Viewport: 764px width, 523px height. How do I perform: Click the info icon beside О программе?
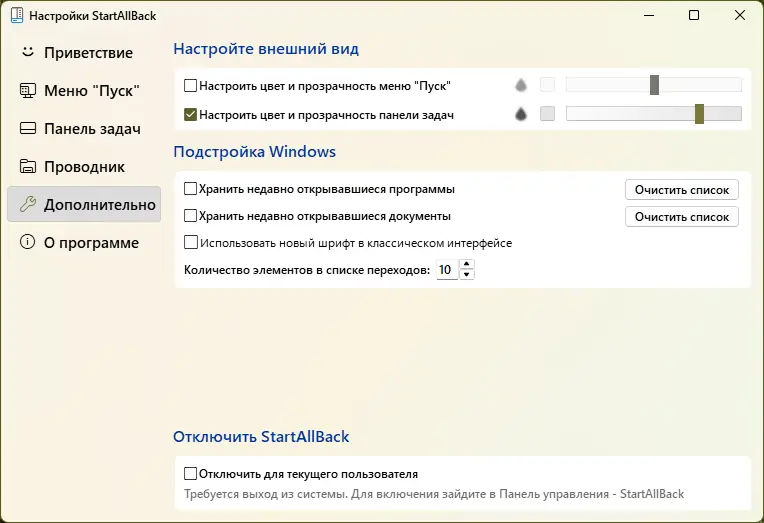tap(27, 243)
